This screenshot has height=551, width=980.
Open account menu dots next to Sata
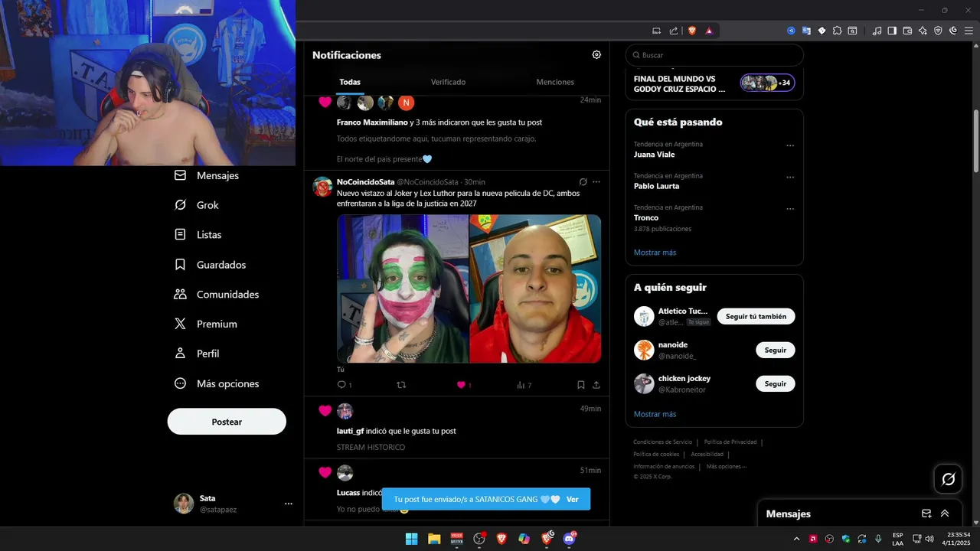(x=289, y=504)
